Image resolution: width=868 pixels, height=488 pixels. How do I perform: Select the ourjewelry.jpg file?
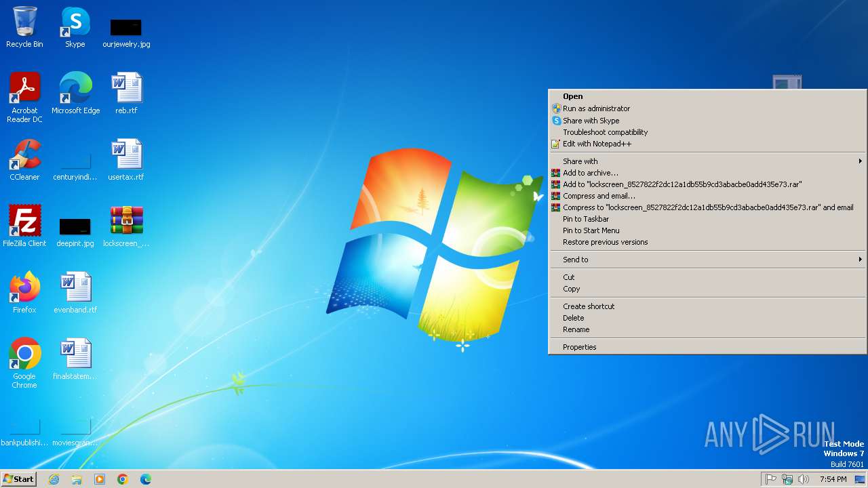click(x=126, y=32)
